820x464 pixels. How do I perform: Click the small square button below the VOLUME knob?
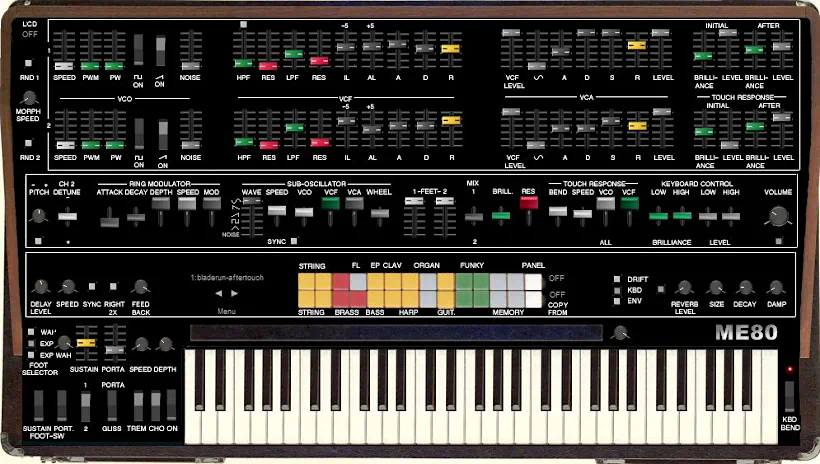pos(779,241)
